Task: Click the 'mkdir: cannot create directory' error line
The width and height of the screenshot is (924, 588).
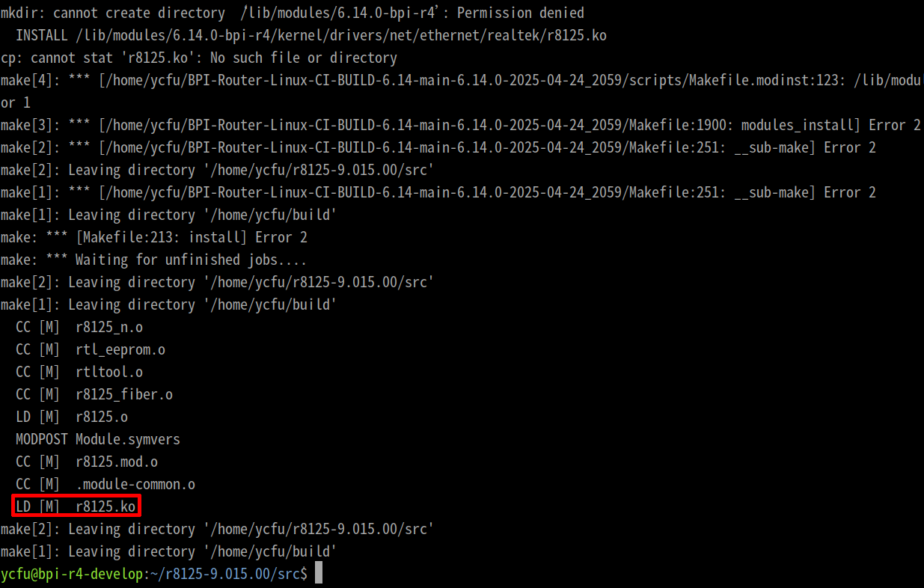Action: (293, 13)
